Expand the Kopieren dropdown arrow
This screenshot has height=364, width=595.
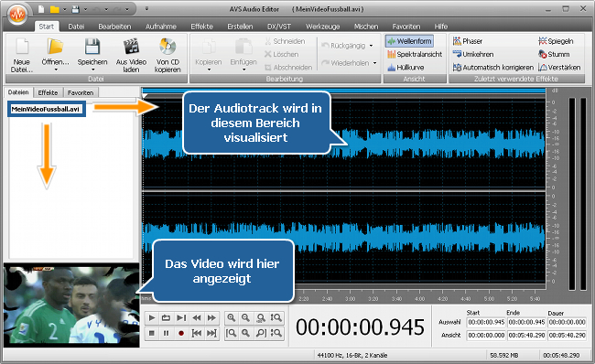(209, 70)
